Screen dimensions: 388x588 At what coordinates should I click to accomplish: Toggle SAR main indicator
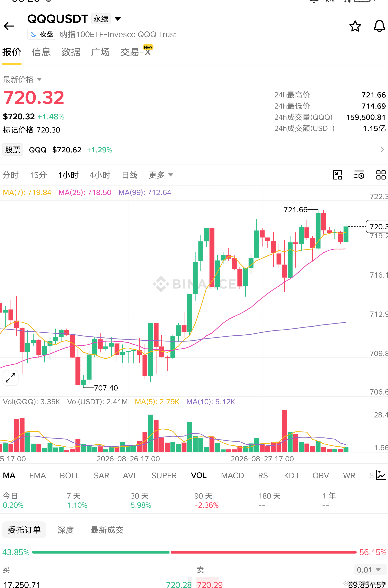(101, 475)
